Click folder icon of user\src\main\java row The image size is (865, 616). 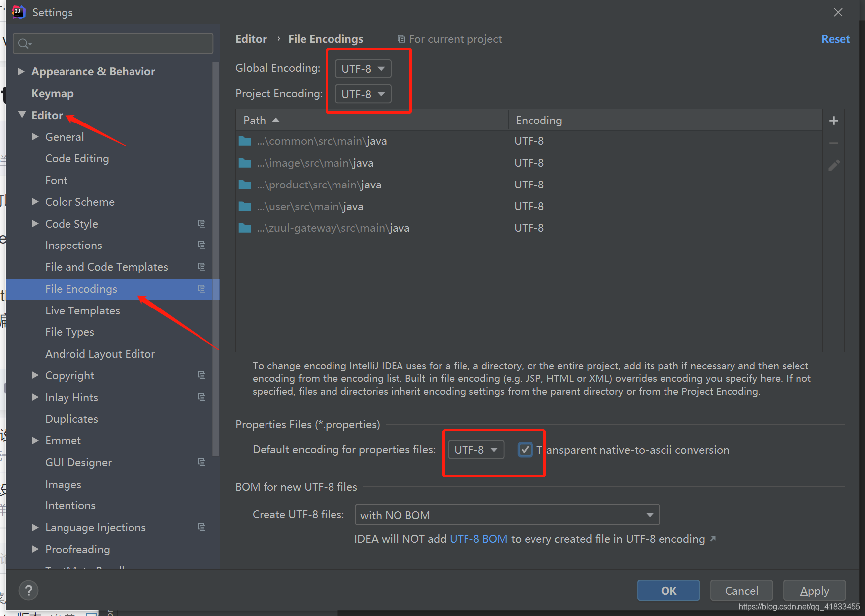[x=245, y=206]
